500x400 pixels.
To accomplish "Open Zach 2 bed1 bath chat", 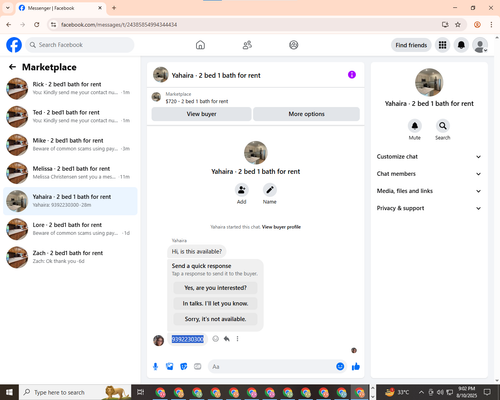I will pos(70,257).
